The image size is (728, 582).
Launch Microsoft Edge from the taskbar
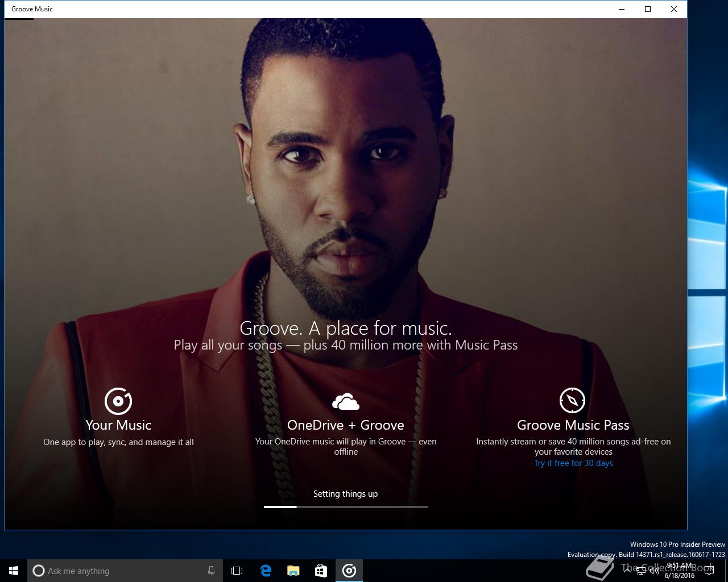[x=265, y=571]
